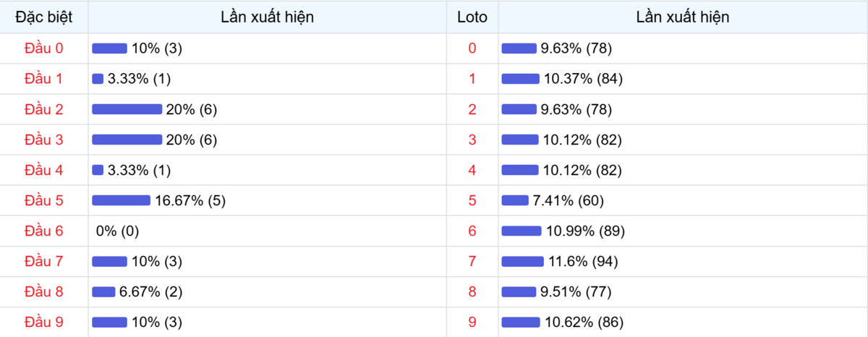Image resolution: width=868 pixels, height=337 pixels.
Task: Click the 6.67% bar for Đầu 8
Action: coord(103,291)
